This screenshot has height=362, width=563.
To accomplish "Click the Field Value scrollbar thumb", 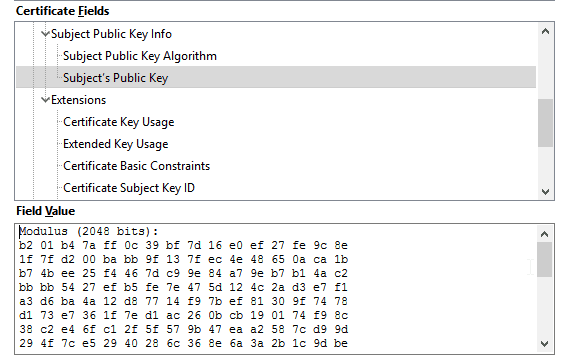I will pos(544,259).
